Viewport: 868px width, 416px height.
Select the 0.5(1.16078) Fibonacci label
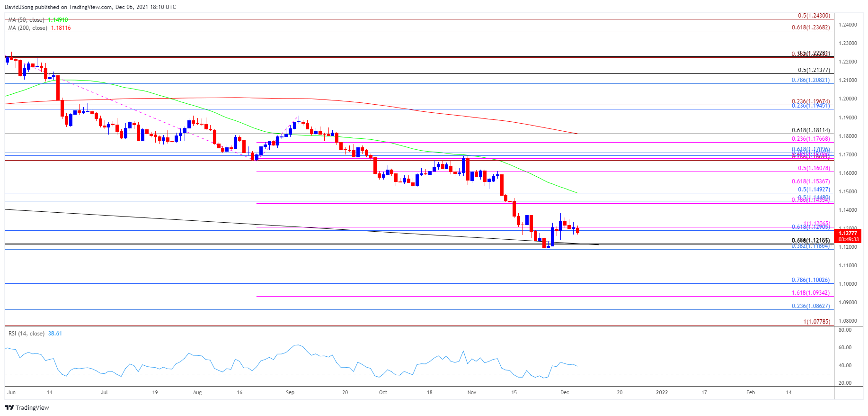814,168
